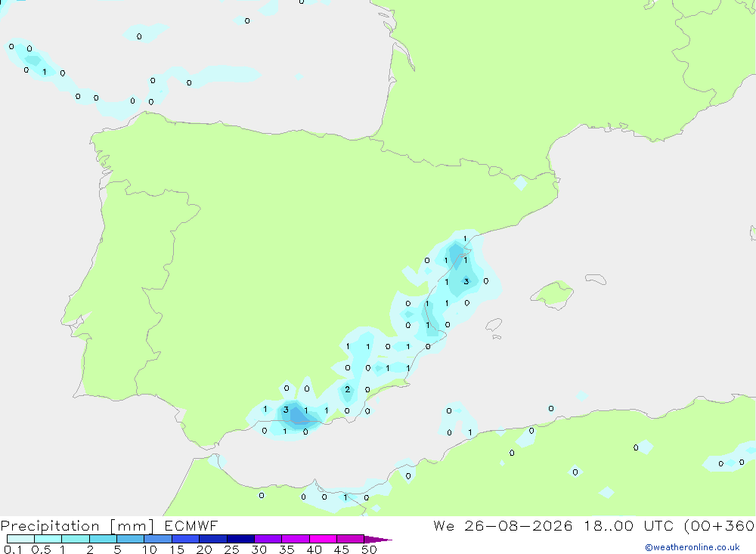Click the Mallorca island on the map
756x554 pixels.
553,293
